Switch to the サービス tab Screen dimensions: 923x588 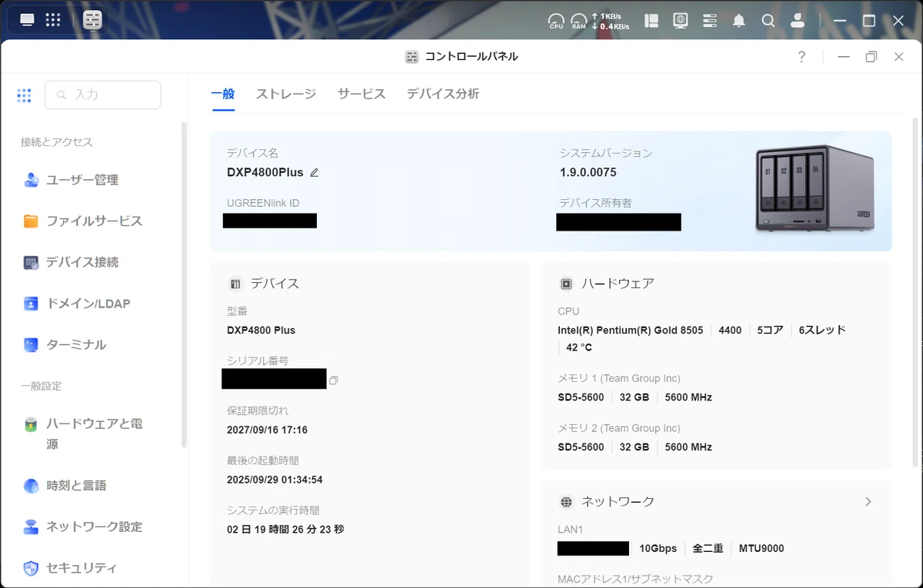(x=362, y=94)
